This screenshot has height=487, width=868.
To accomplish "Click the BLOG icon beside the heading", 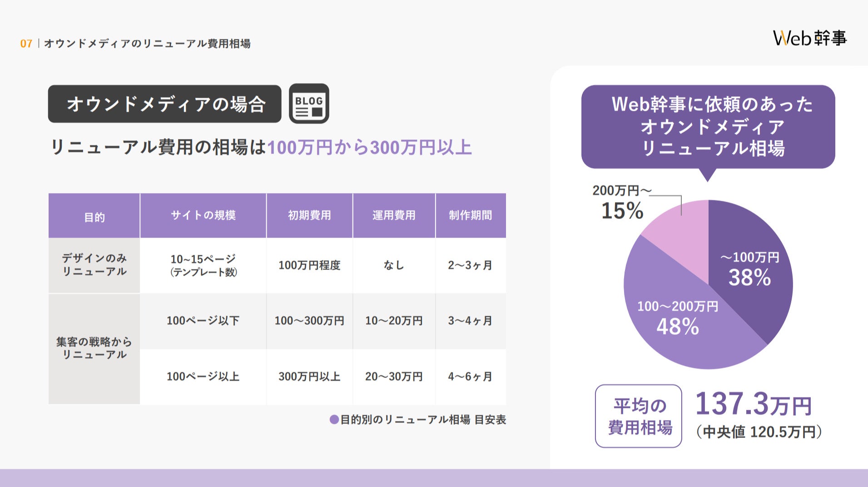I will 309,104.
